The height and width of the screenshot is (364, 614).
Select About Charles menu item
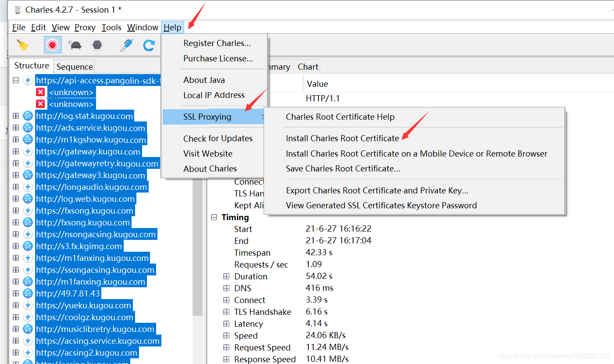pos(210,168)
